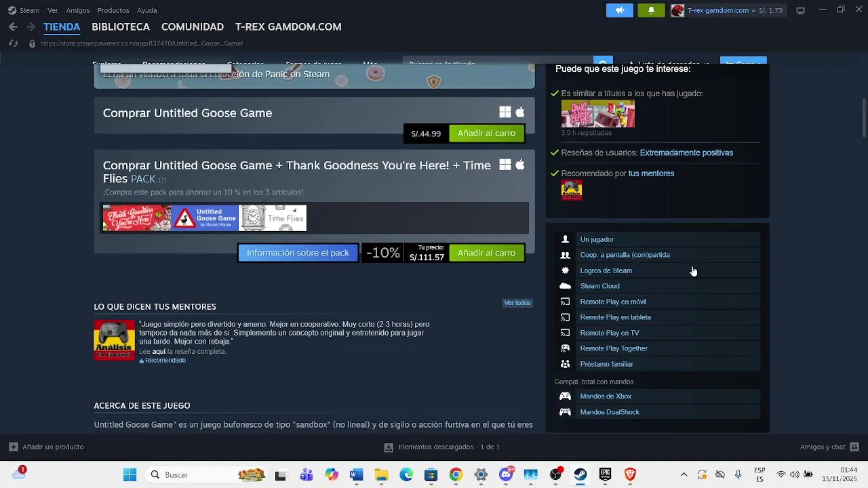Open the downloads manager 'Elementos descargados'
The image size is (868, 488).
click(441, 447)
